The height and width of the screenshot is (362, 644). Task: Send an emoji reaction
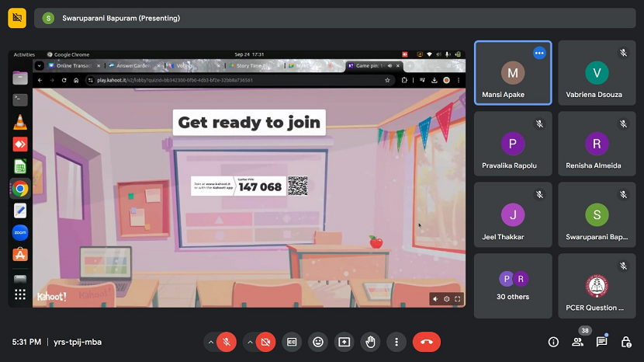point(318,342)
